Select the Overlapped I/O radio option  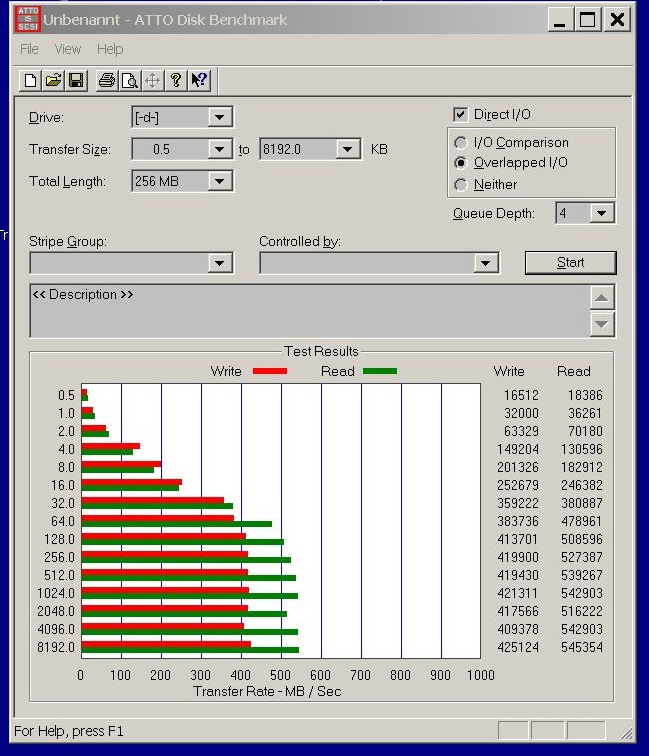point(460,163)
